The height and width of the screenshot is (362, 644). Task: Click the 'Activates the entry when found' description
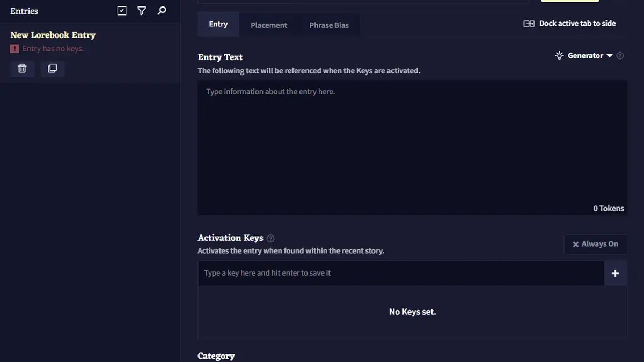291,251
